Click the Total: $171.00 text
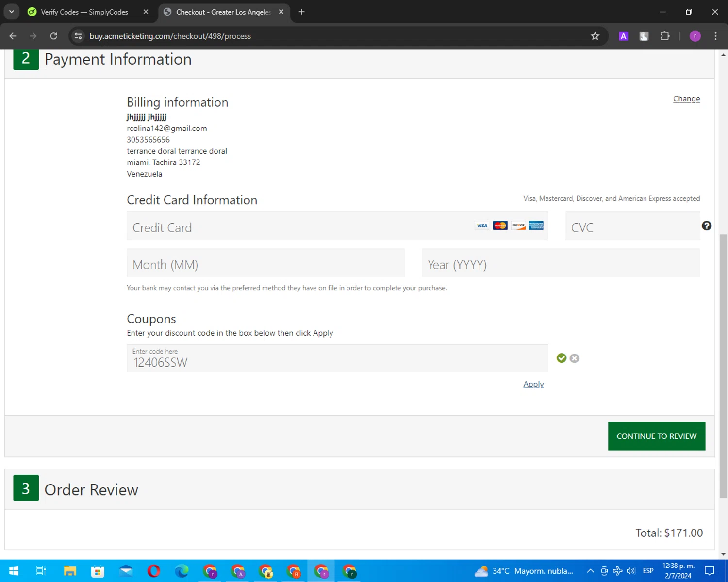This screenshot has height=582, width=728. click(x=669, y=533)
